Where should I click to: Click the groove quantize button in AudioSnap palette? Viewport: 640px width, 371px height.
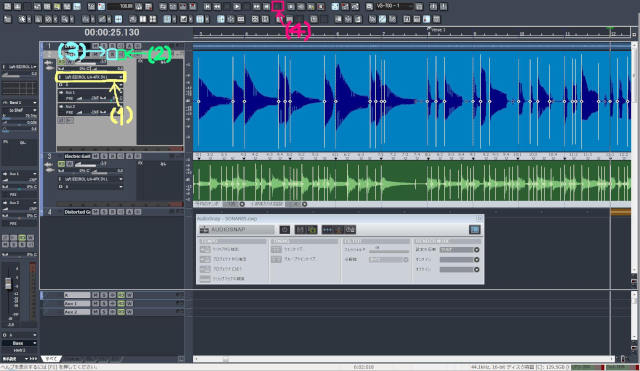276,259
